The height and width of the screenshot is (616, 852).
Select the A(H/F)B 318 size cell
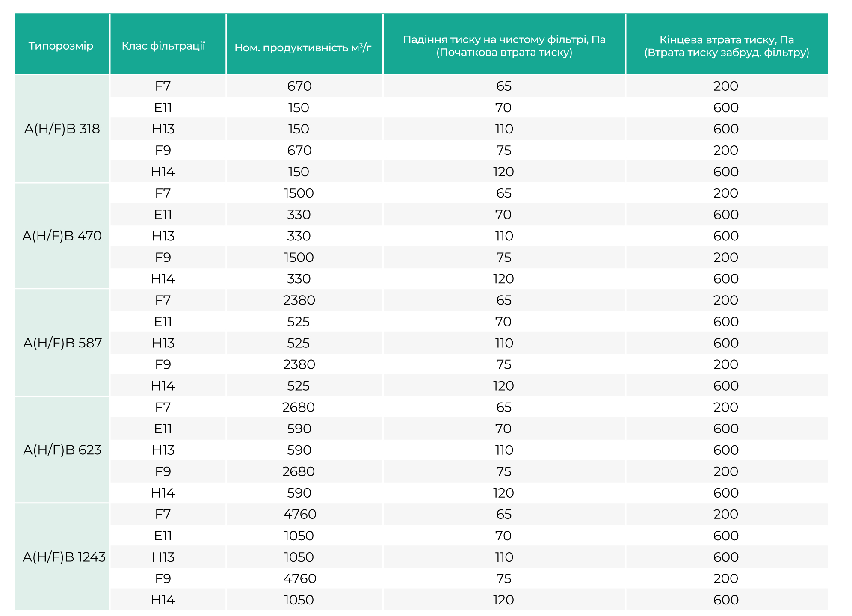pyautogui.click(x=62, y=129)
